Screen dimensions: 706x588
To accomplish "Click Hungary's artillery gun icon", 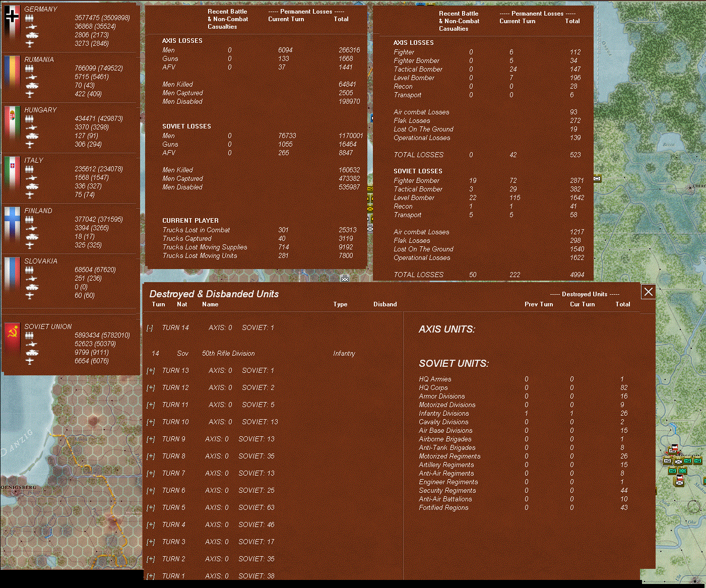I will click(31, 127).
